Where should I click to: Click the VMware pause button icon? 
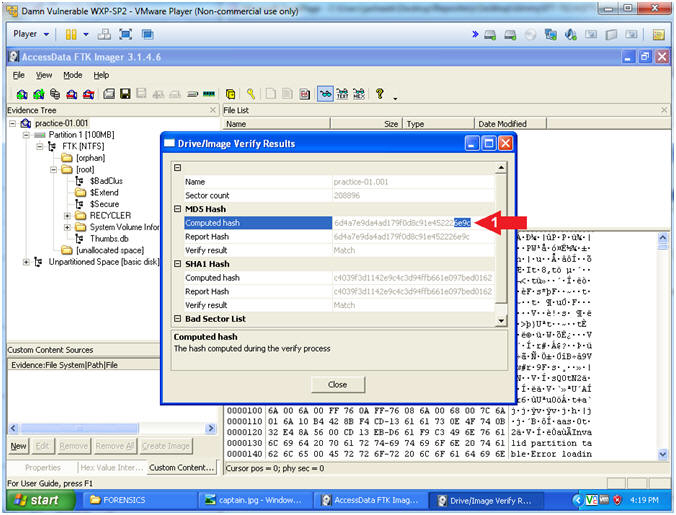pos(71,34)
